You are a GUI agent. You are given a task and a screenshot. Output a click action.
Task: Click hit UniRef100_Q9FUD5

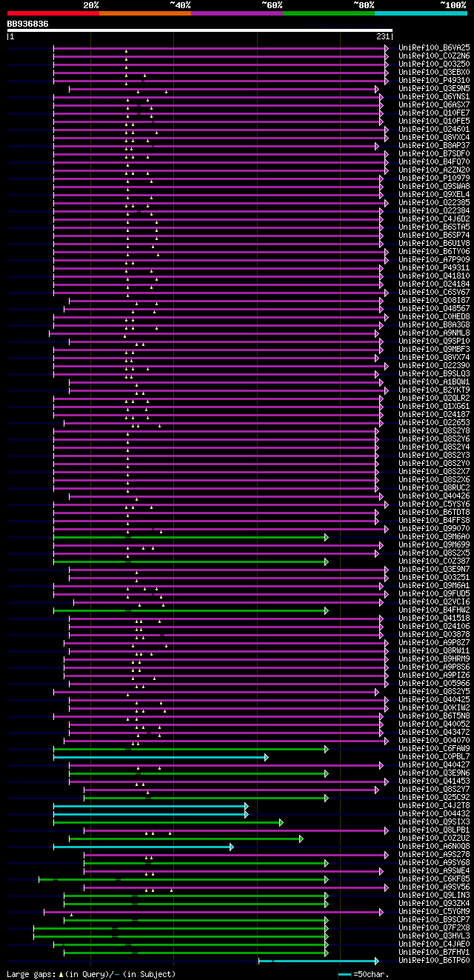click(x=434, y=593)
